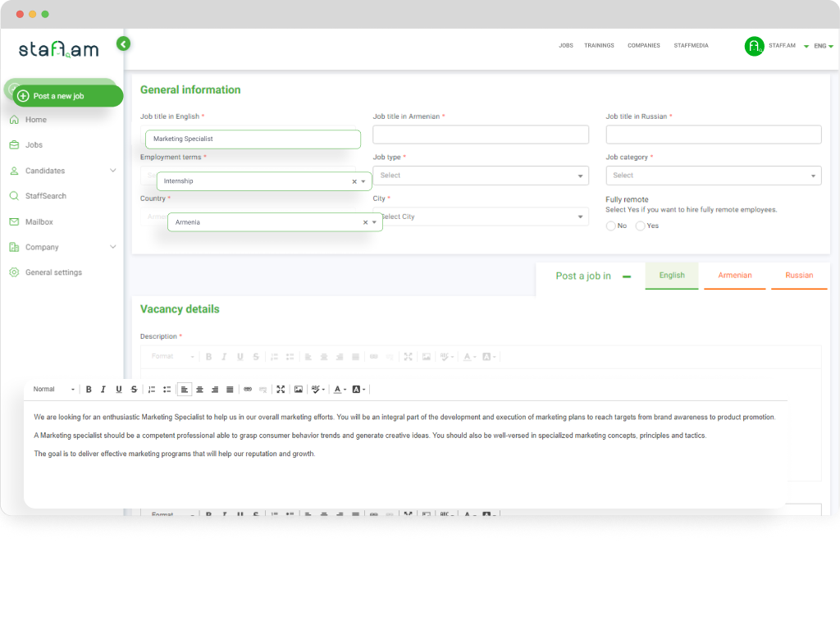Screen dimensions: 840x630
Task: Select Yes for fully remote hiring
Action: [640, 226]
